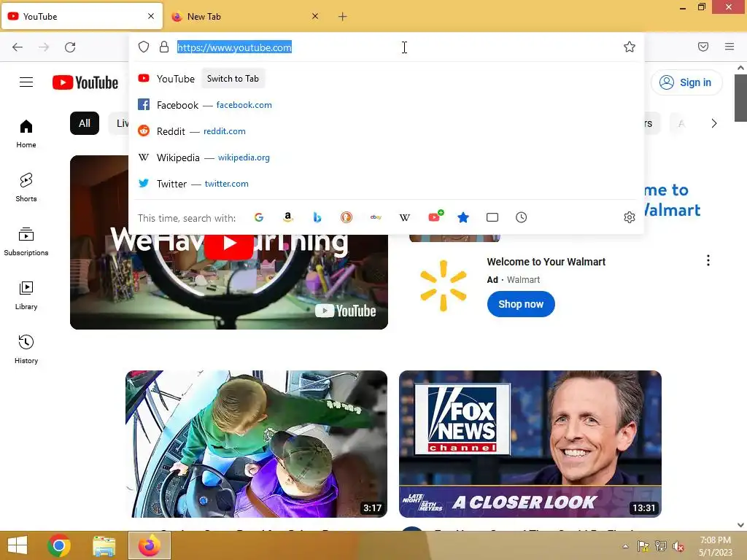Open File Explorer from taskbar
Image resolution: width=747 pixels, height=560 pixels.
tap(104, 545)
